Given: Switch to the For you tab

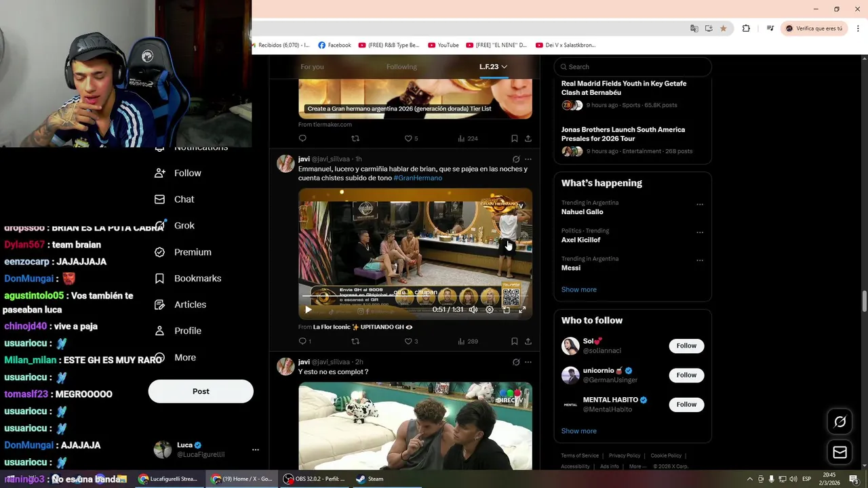Looking at the screenshot, I should click(312, 66).
